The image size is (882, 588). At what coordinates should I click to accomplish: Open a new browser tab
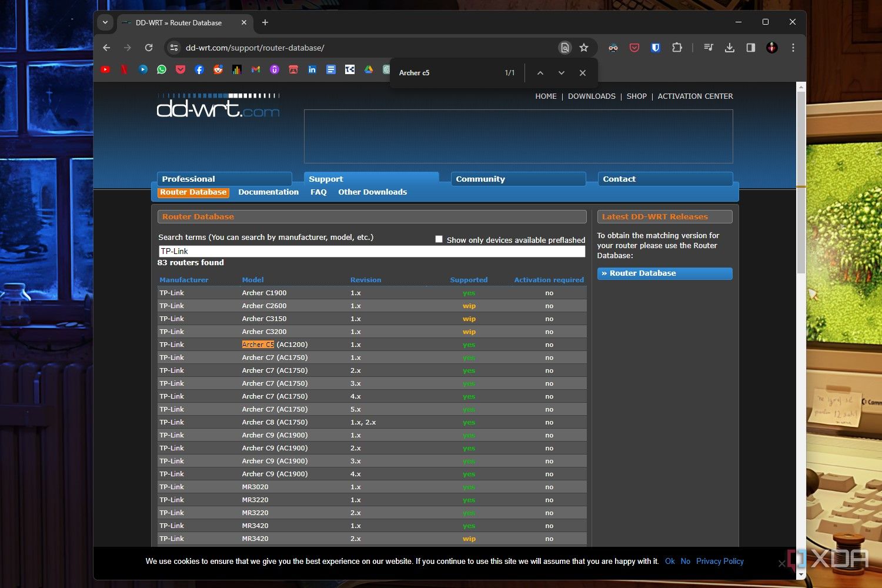click(x=265, y=22)
